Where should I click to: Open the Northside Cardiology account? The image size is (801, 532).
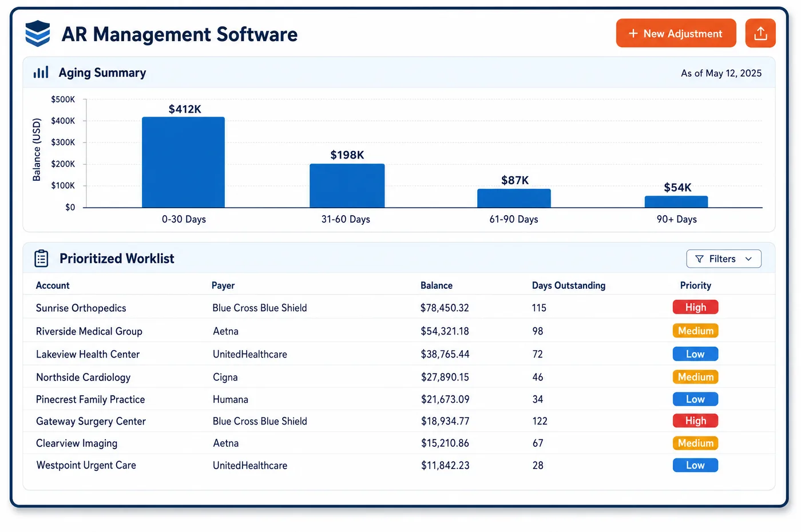(83, 377)
